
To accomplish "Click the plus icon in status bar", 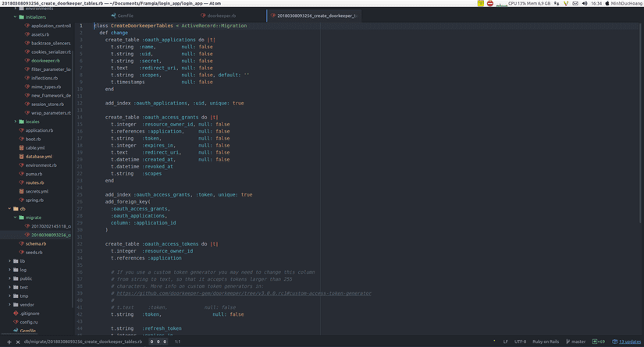I will (x=9, y=342).
